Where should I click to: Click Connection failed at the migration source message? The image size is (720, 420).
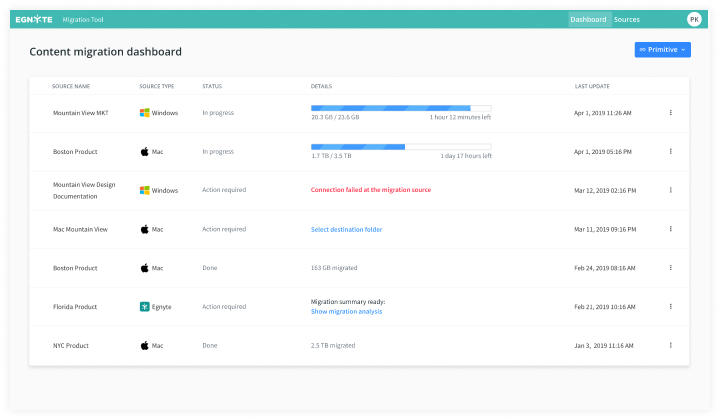coord(371,190)
